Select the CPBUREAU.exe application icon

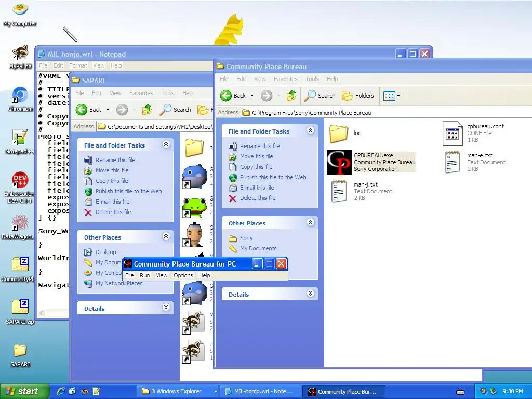coord(339,163)
